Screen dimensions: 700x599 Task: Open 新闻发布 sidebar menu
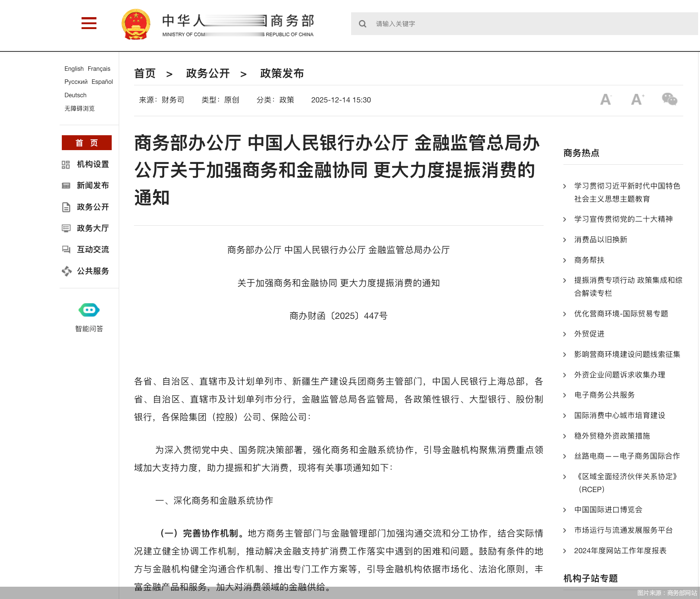93,186
